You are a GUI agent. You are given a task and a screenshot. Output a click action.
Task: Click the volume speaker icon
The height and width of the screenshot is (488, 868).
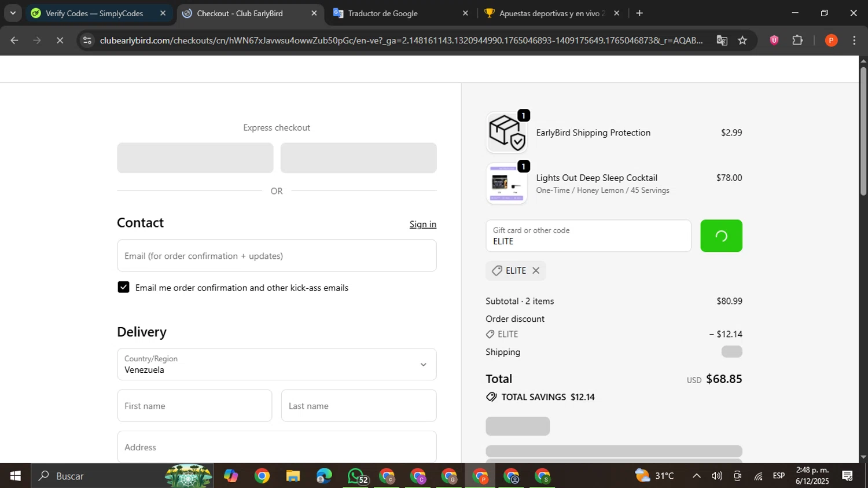point(717,476)
